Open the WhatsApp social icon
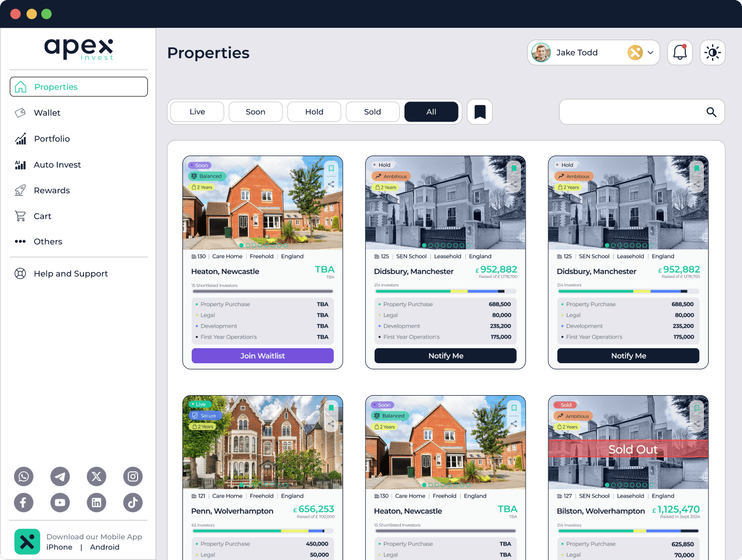This screenshot has width=742, height=560. (x=24, y=477)
